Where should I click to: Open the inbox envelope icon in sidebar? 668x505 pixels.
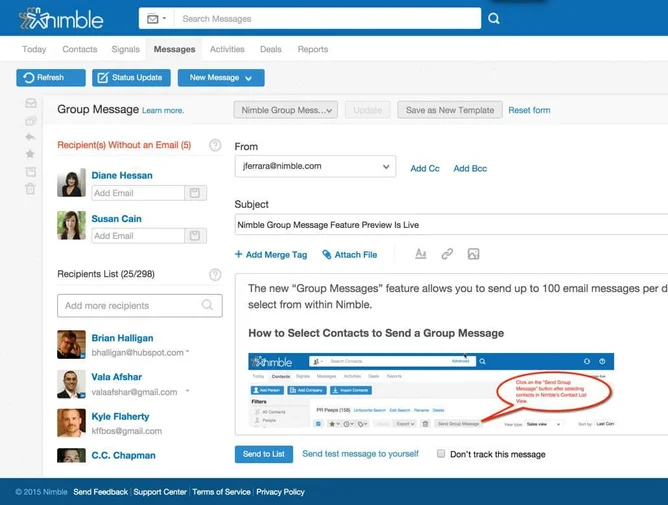pos(31,103)
